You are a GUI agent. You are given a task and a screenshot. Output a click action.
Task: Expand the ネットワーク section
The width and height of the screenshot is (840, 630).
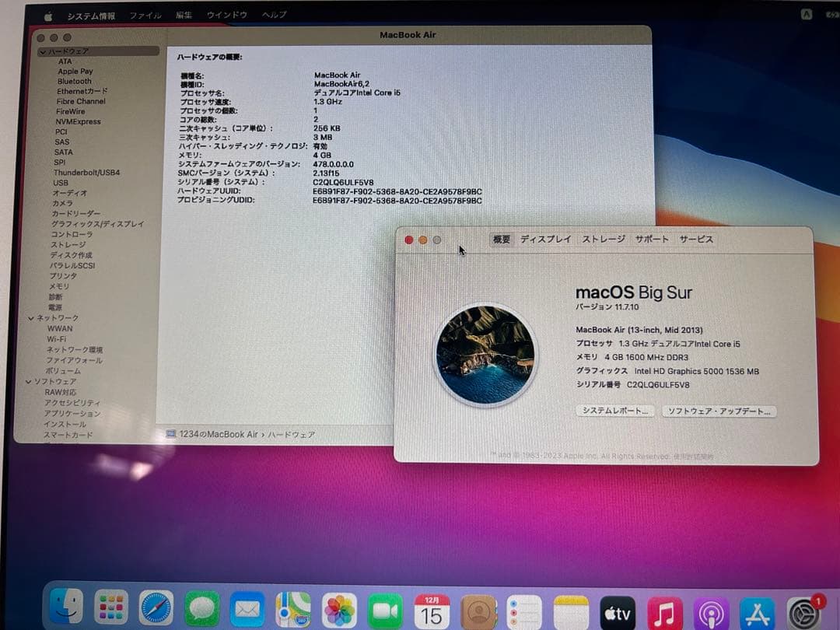click(x=33, y=318)
